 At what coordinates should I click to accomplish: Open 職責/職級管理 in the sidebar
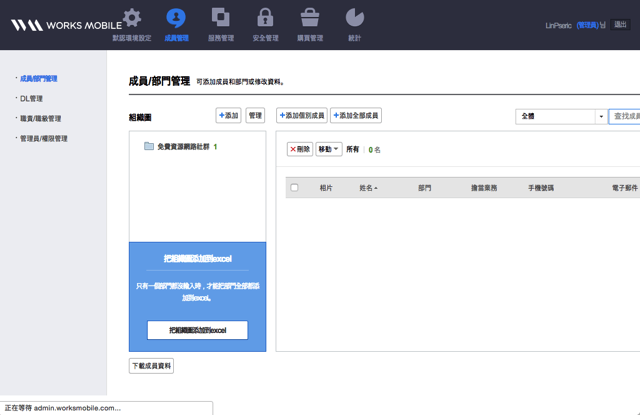pos(40,119)
